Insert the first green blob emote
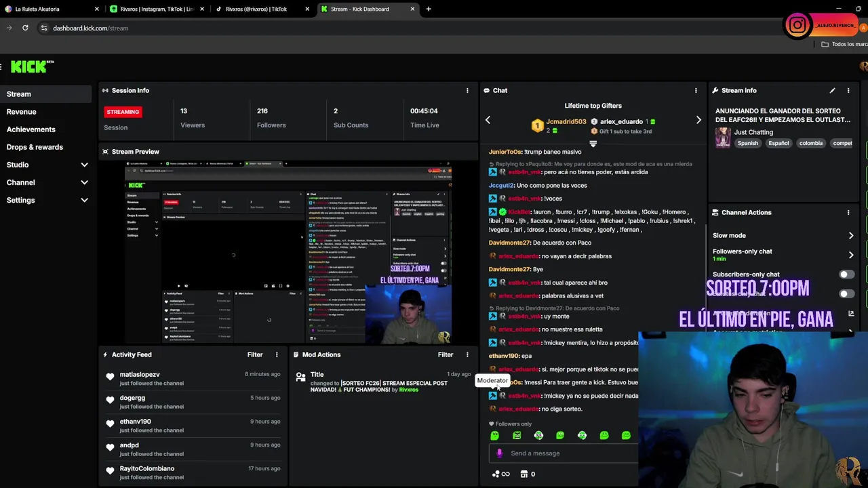This screenshot has width=868, height=488. 494,436
